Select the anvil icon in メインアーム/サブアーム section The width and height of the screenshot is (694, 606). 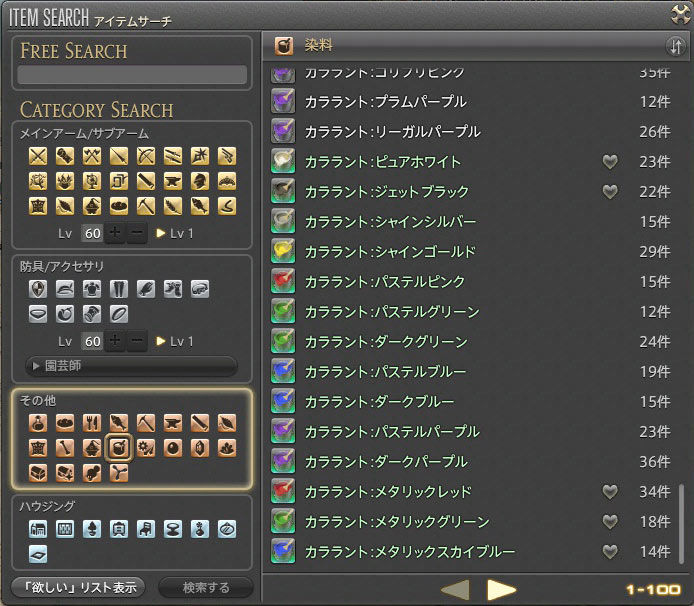pos(173,181)
